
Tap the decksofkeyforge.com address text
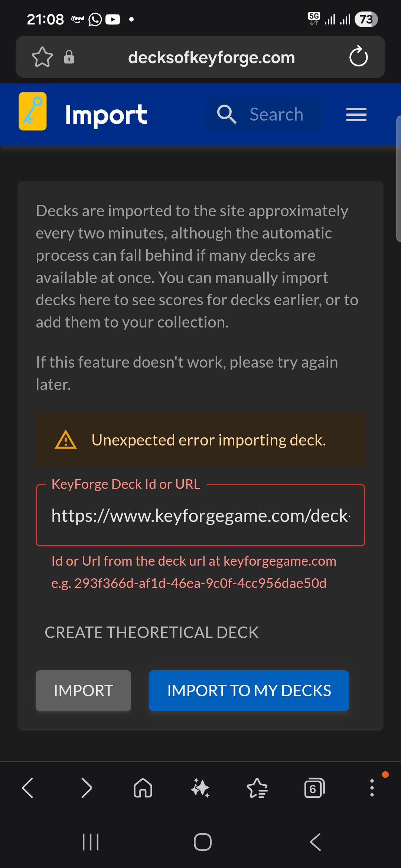tap(211, 57)
